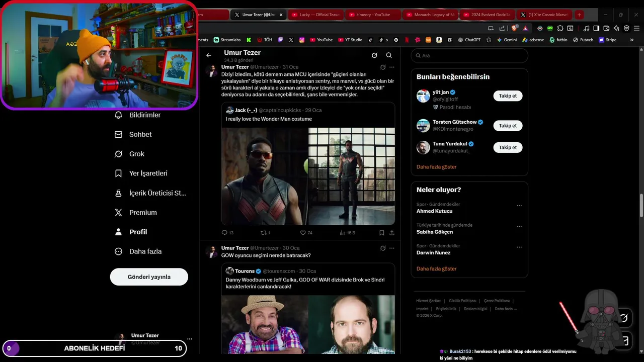Expand the Daha fazla sidebar menu
This screenshot has height=362, width=644.
138,251
